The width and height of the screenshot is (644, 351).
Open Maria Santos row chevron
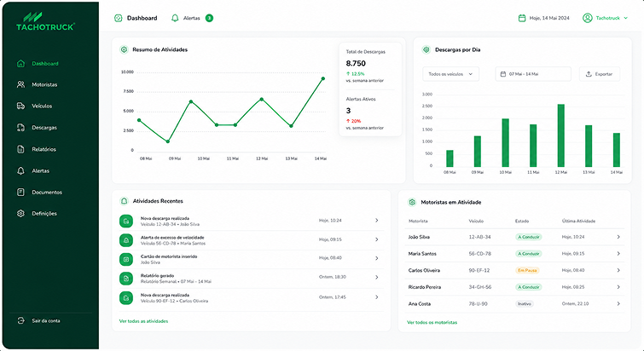pos(618,253)
